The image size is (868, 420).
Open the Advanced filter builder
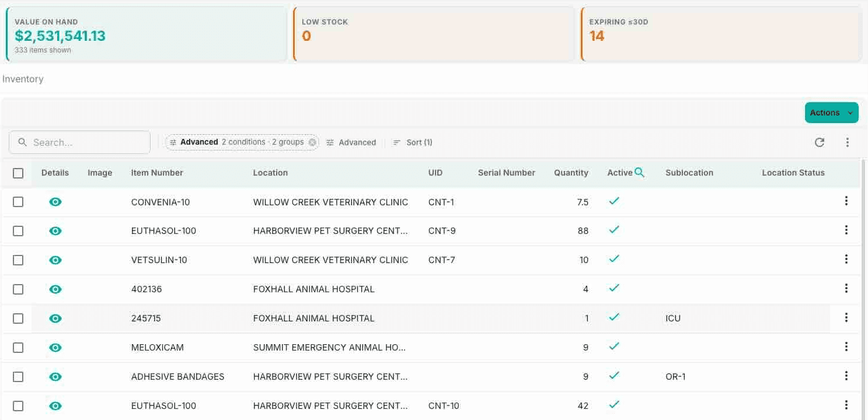click(x=351, y=142)
